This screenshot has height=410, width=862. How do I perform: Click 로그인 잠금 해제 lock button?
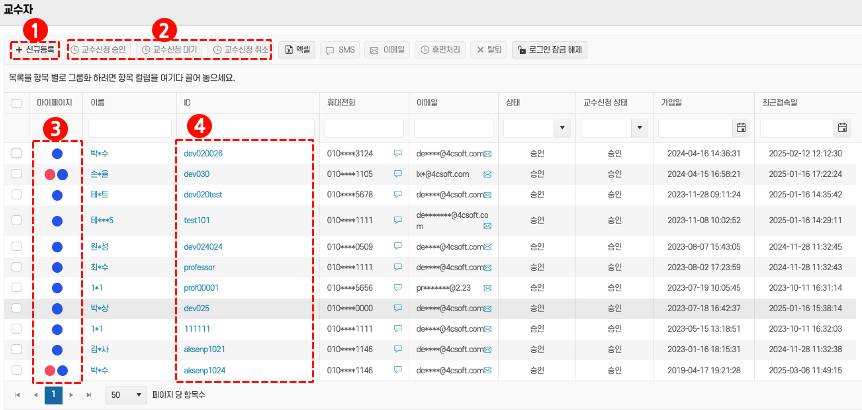548,49
